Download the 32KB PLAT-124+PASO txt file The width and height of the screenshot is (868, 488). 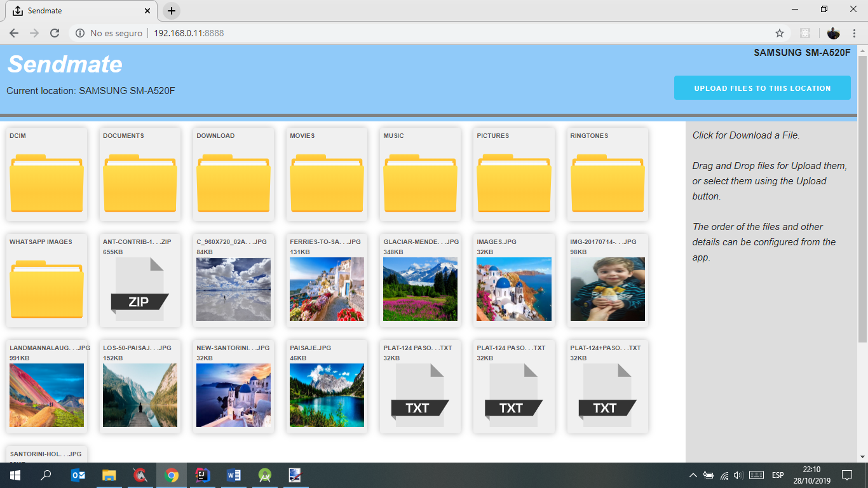(607, 387)
